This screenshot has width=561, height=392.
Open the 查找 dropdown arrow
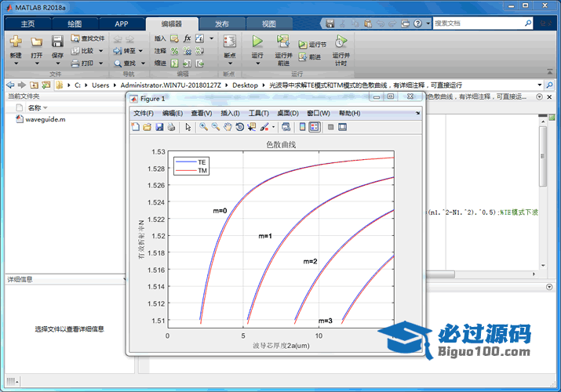click(143, 64)
